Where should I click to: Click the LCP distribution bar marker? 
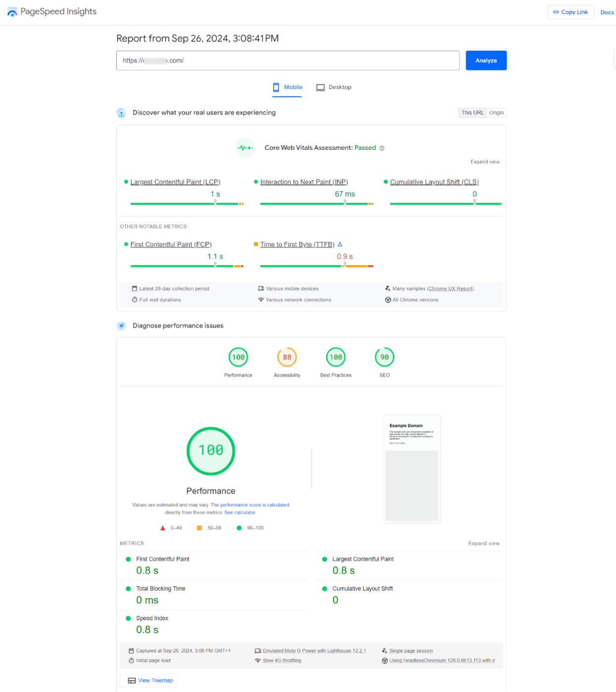tap(215, 202)
